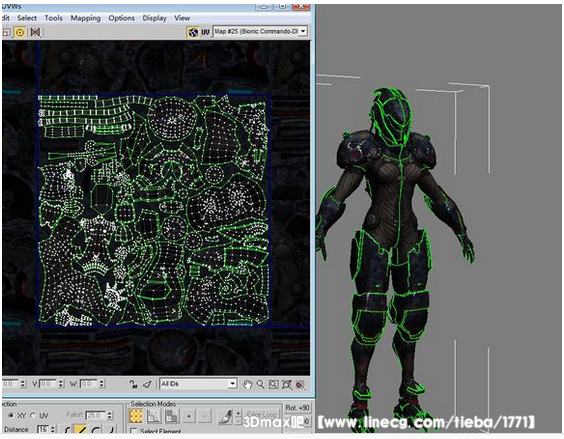Open the Display menu
Screen dimensions: 564x439
pos(154,18)
